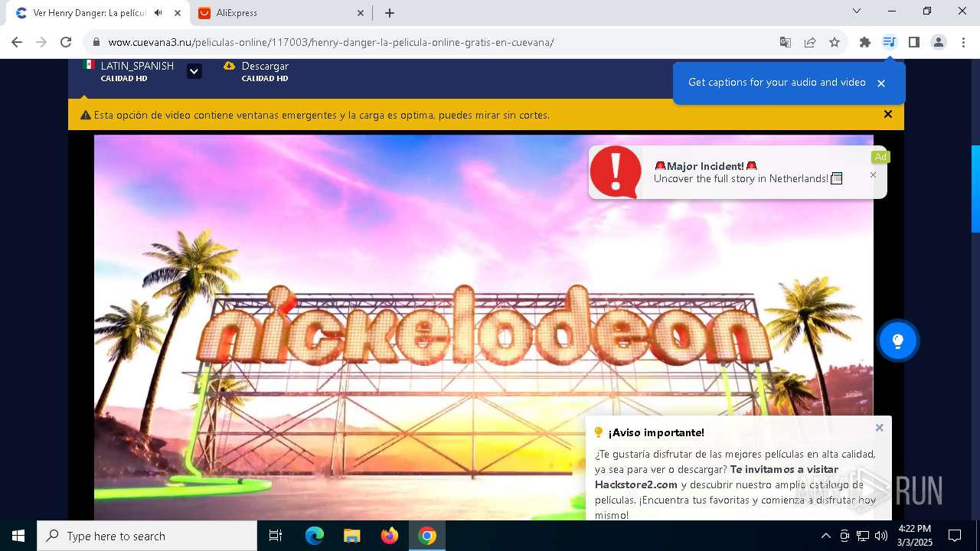Click Aviso importante heading

pos(656,432)
